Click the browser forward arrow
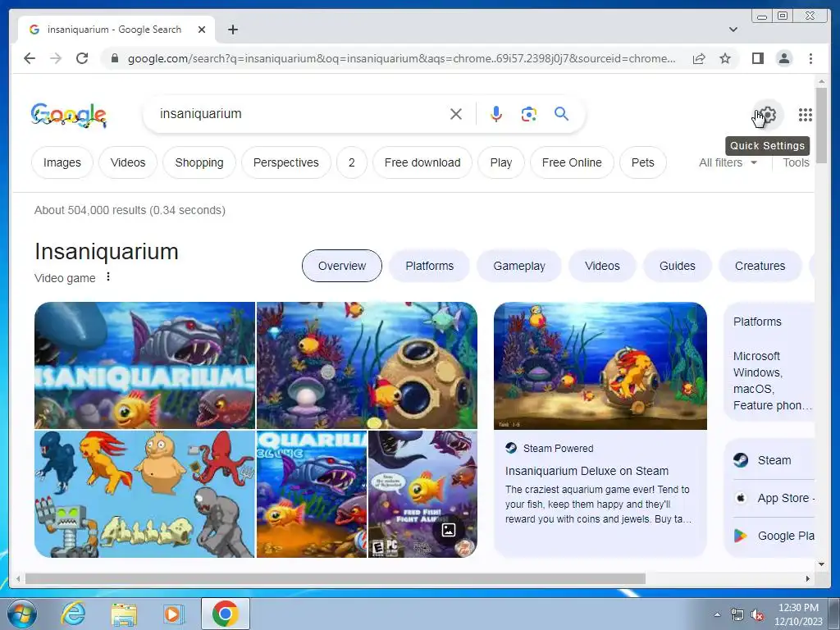840x630 pixels. pyautogui.click(x=56, y=58)
